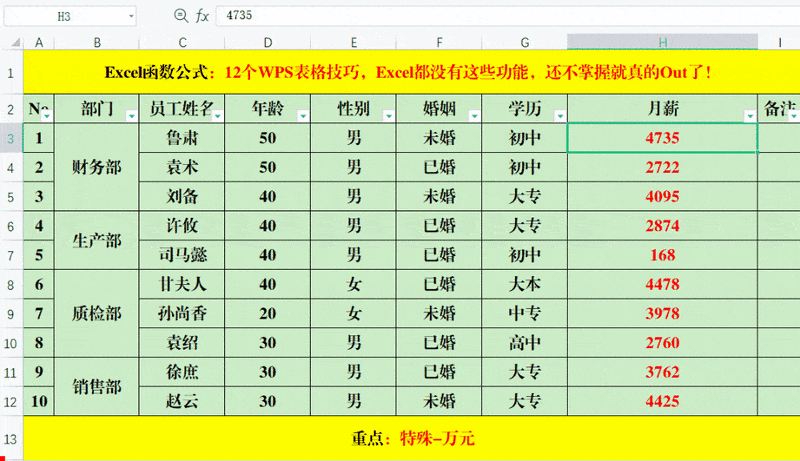Select row 3 header
This screenshot has height=461, width=800.
point(11,138)
